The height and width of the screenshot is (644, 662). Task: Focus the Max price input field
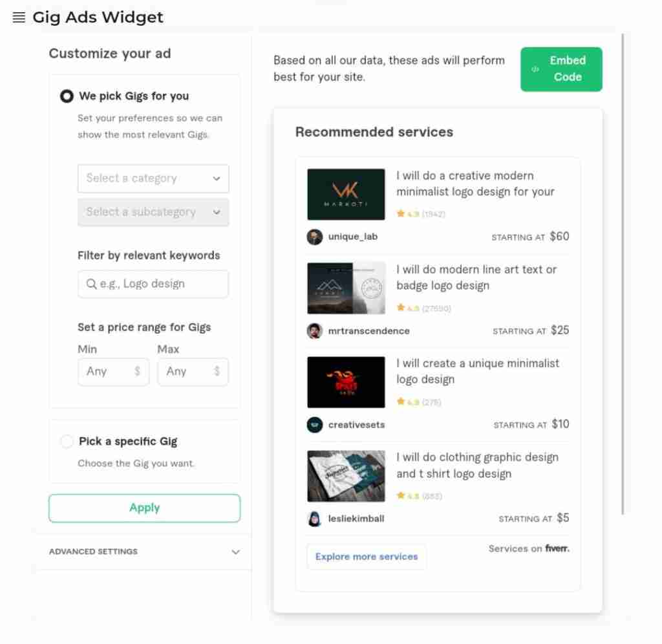click(x=193, y=372)
